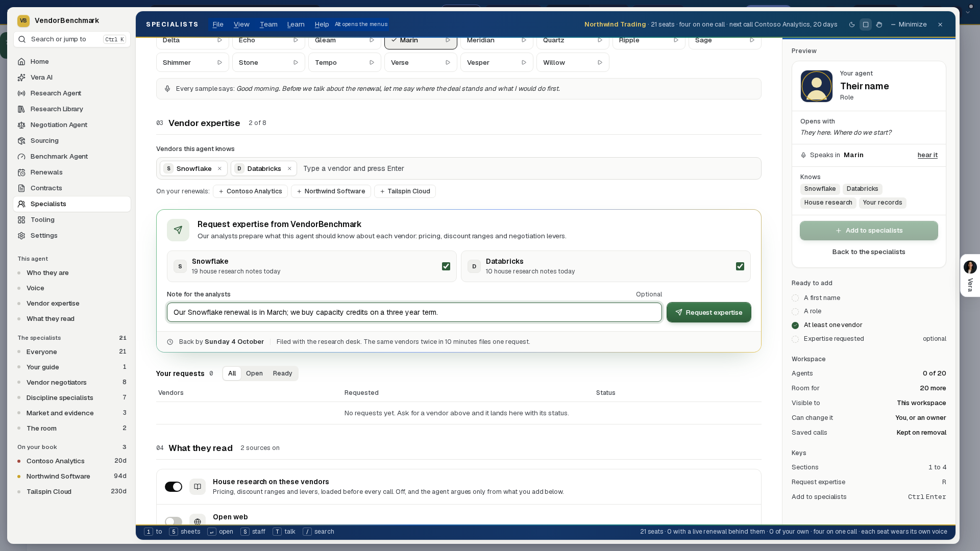Open the Learn menu
This screenshot has width=980, height=551.
tap(296, 24)
